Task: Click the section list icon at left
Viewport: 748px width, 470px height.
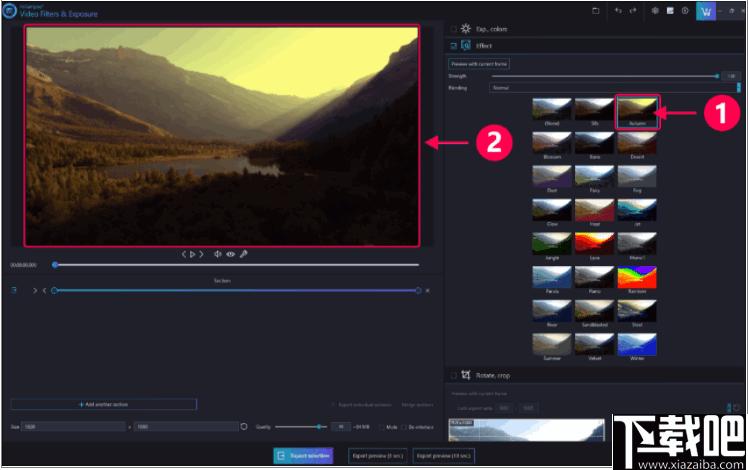Action: [14, 290]
